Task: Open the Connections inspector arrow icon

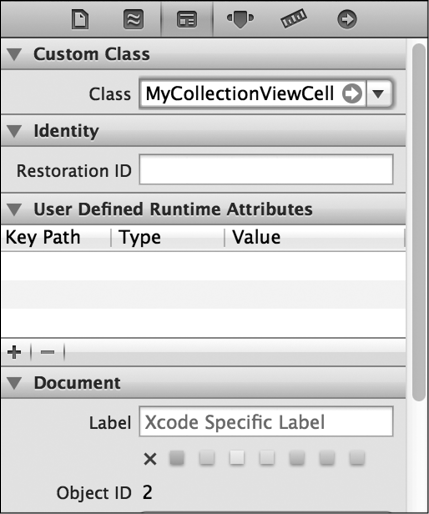Action: [347, 19]
